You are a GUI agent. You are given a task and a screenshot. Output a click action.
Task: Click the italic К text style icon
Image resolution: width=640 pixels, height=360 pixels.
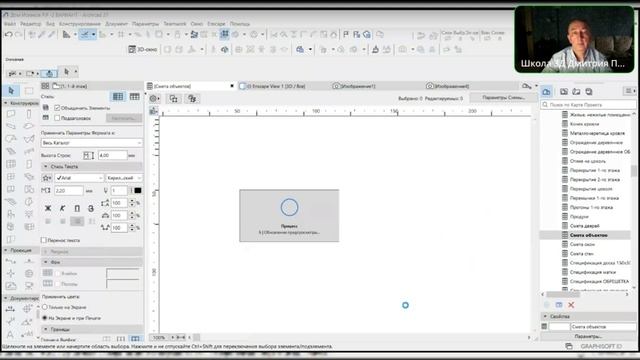62,208
